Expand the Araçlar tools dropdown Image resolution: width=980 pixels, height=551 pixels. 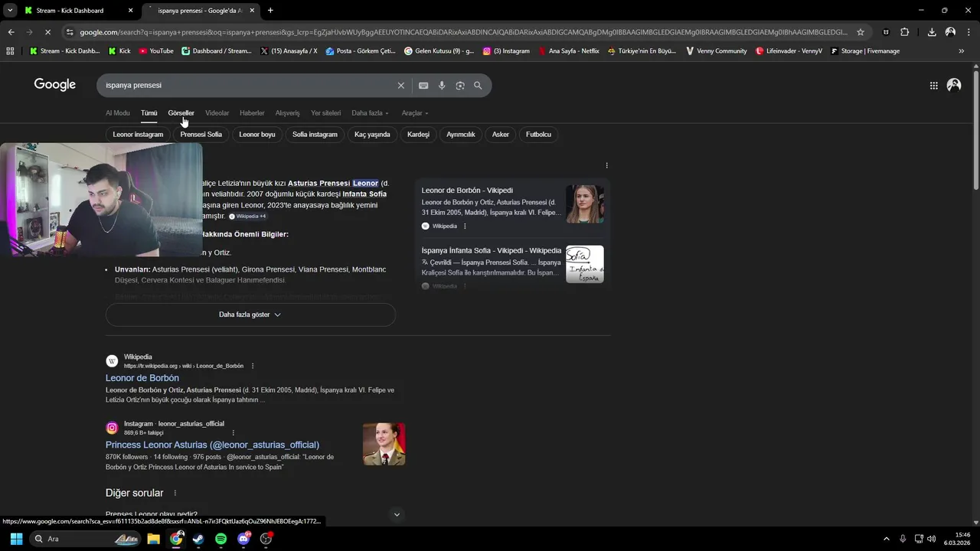[x=415, y=113]
